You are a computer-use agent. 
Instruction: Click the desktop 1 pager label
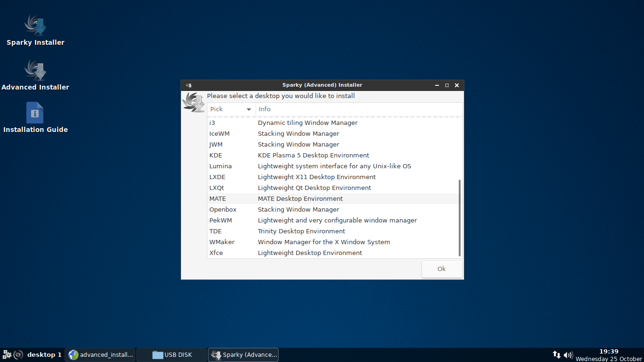(44, 354)
